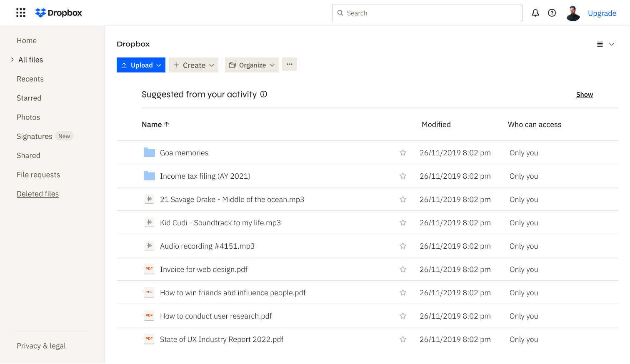Select All files in sidebar
The height and width of the screenshot is (364, 630).
(31, 60)
